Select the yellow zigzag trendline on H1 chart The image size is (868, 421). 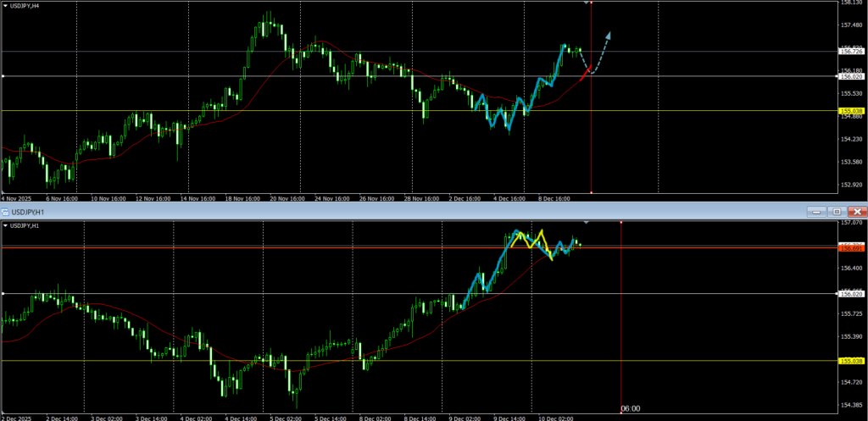pos(541,234)
